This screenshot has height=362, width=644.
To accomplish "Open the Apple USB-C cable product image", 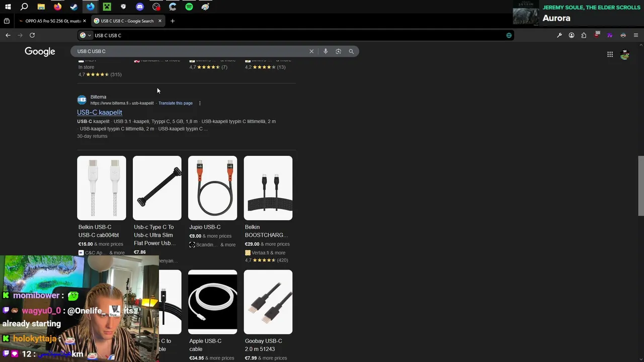I will (x=212, y=302).
